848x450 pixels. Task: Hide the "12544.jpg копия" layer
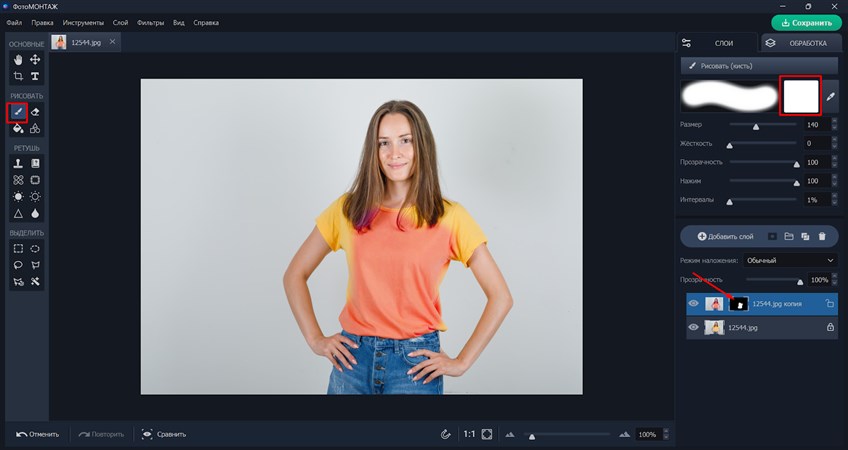[x=693, y=304]
